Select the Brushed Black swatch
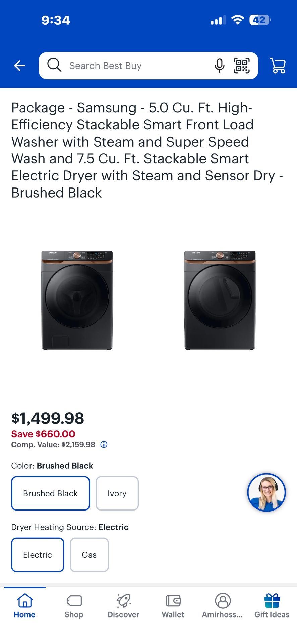This screenshot has height=644, width=297. tap(50, 493)
